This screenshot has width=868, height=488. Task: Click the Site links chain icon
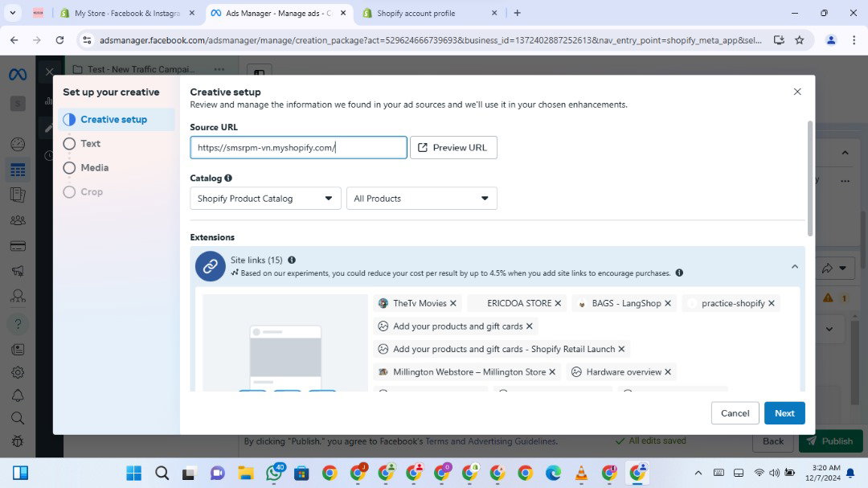pyautogui.click(x=211, y=266)
